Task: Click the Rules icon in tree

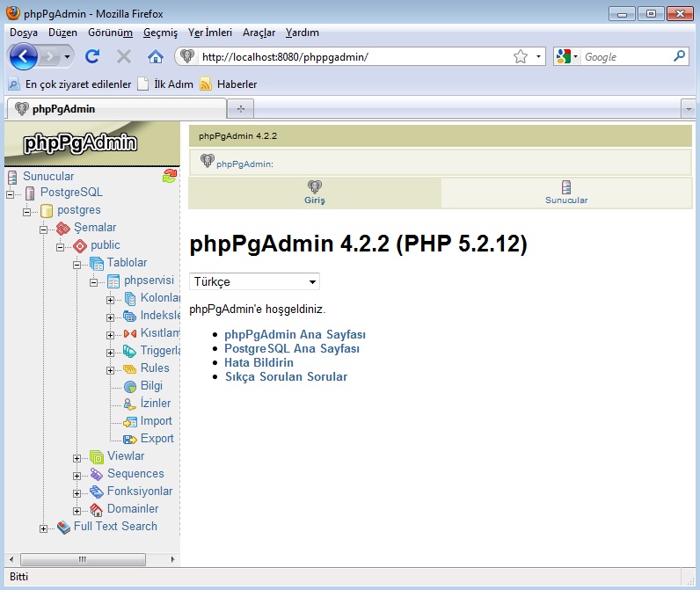Action: coord(129,368)
